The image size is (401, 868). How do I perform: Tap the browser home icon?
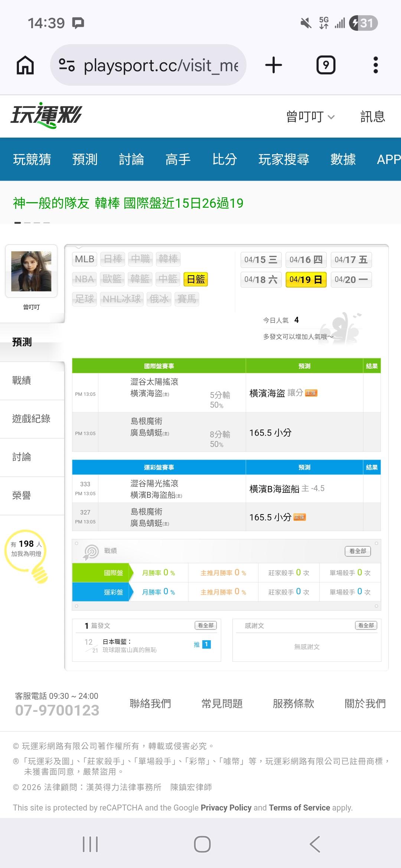(x=25, y=65)
